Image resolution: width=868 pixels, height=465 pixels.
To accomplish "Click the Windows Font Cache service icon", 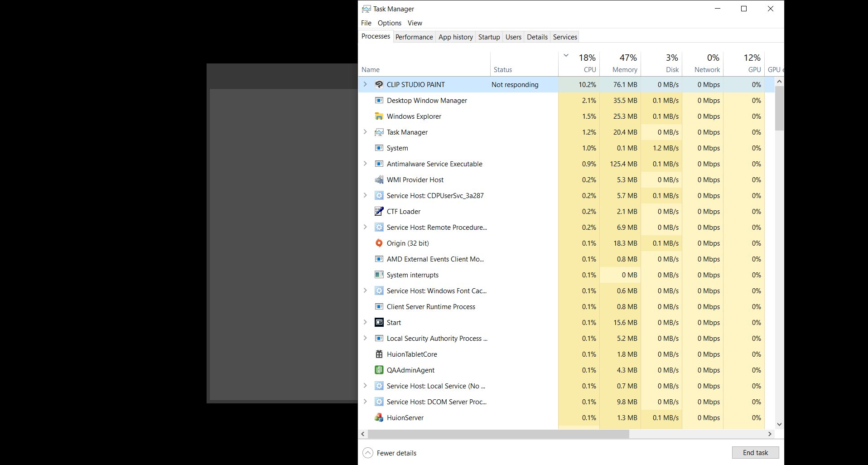I will [x=379, y=291].
